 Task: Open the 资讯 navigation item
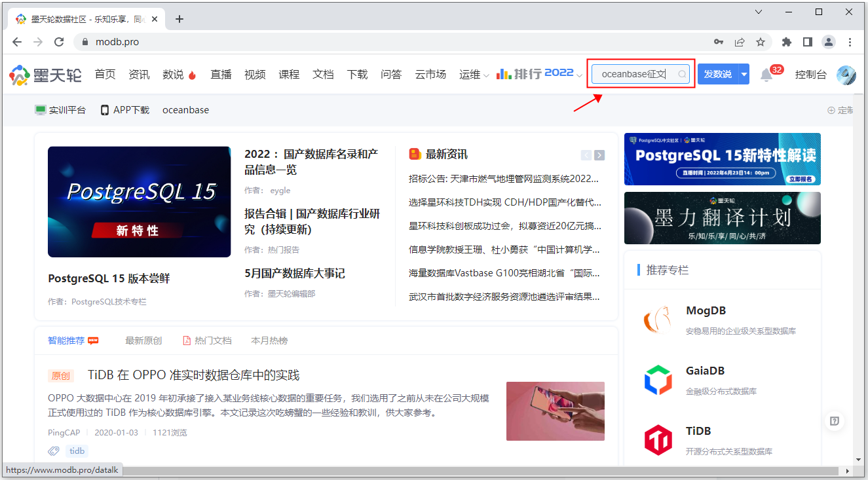(x=139, y=75)
